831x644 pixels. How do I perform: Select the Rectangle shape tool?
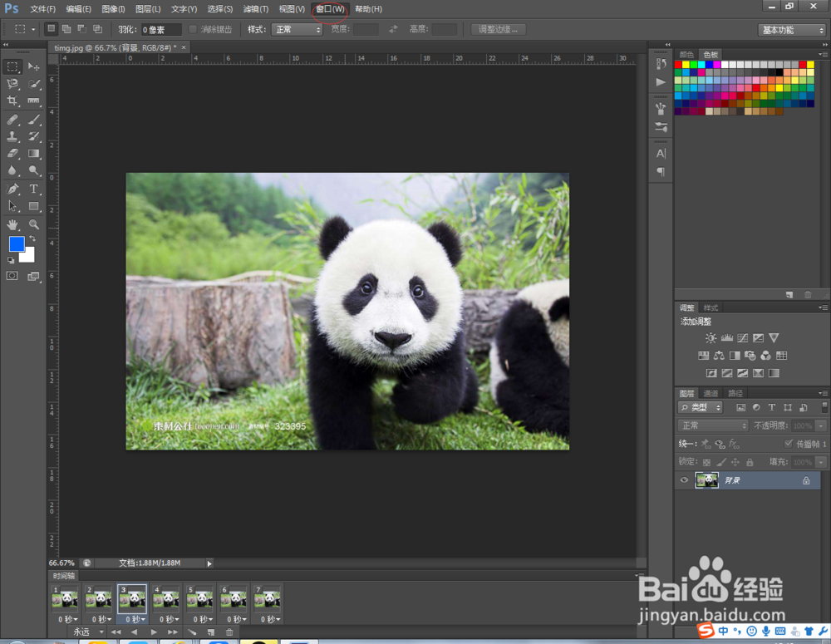[x=33, y=205]
